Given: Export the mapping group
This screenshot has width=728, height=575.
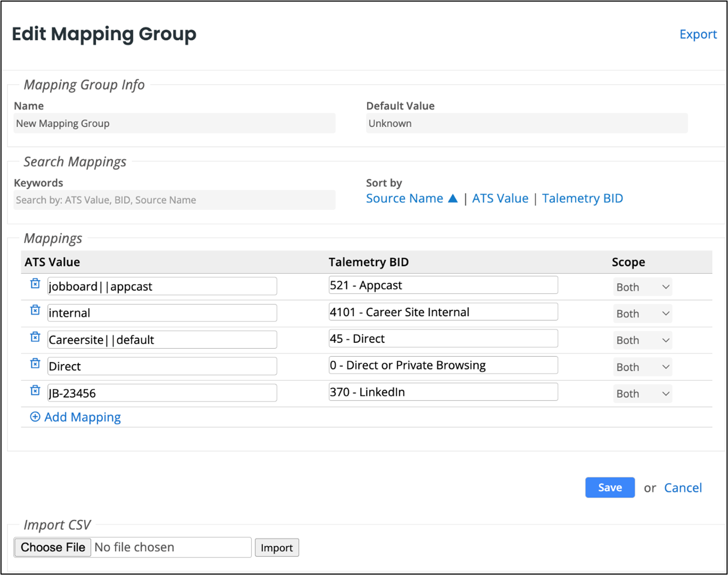Looking at the screenshot, I should [x=698, y=34].
